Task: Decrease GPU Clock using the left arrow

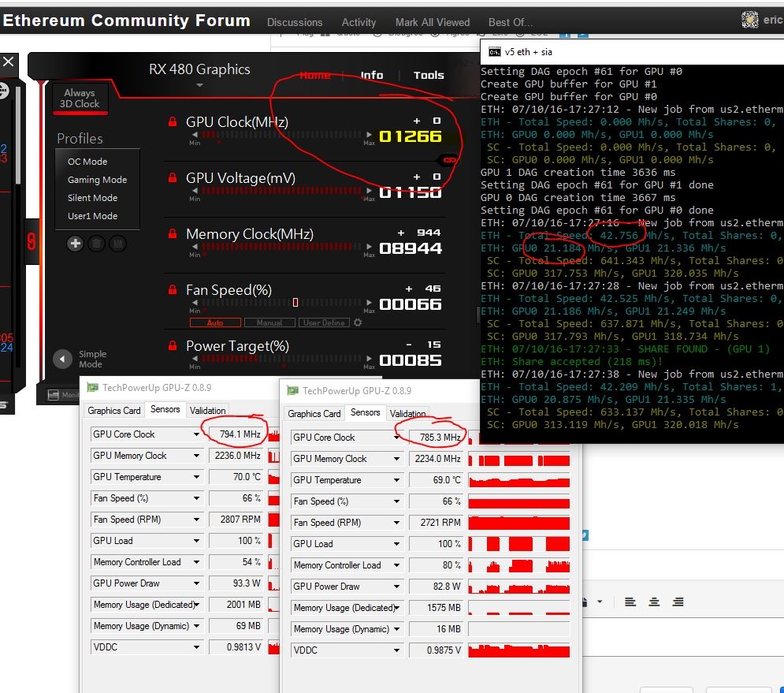Action: point(195,135)
